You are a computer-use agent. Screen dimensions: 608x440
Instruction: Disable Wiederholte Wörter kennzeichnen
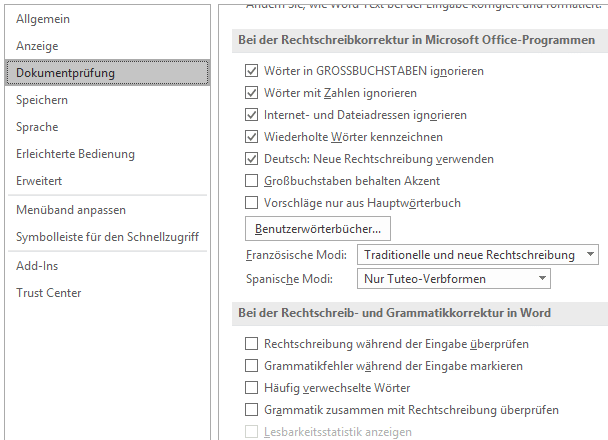point(251,137)
